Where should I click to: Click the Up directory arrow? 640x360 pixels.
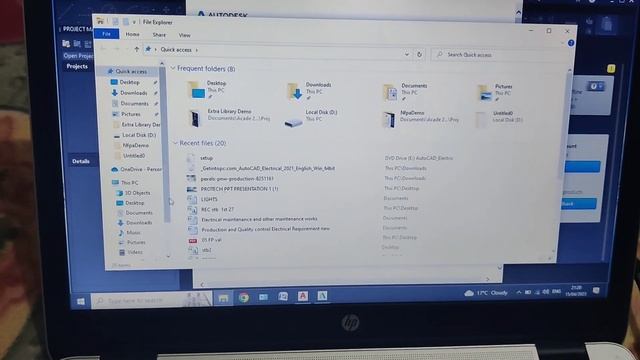(x=137, y=49)
